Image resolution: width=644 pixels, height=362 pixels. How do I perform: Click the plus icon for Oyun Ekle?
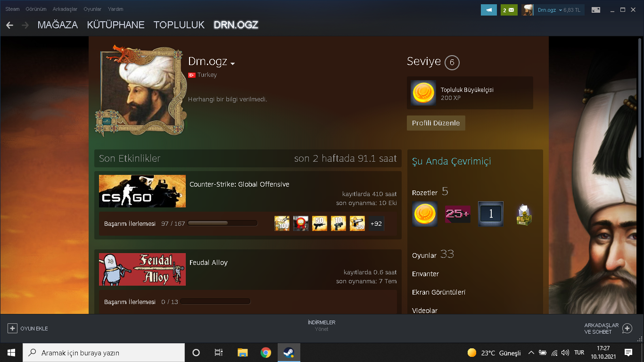(13, 329)
